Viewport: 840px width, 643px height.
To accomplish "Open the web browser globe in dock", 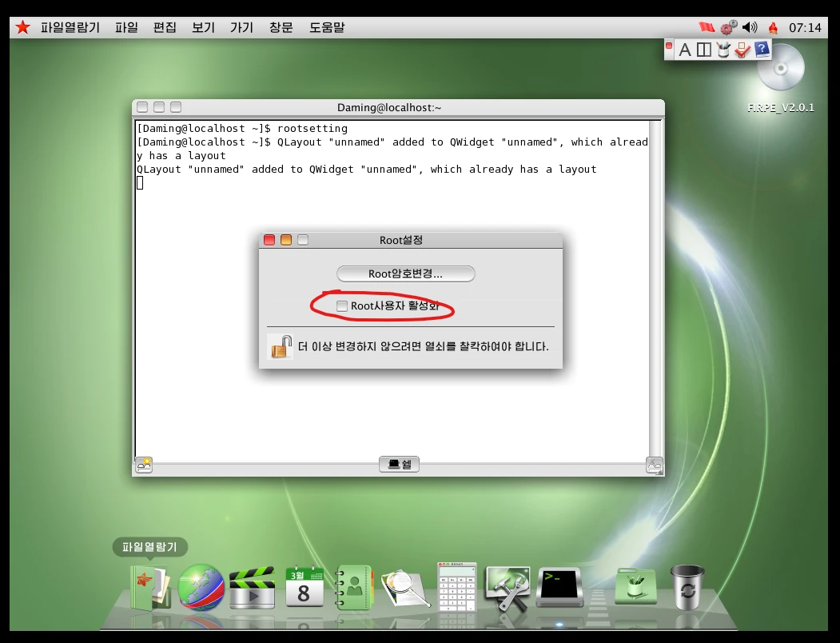I will coord(201,588).
